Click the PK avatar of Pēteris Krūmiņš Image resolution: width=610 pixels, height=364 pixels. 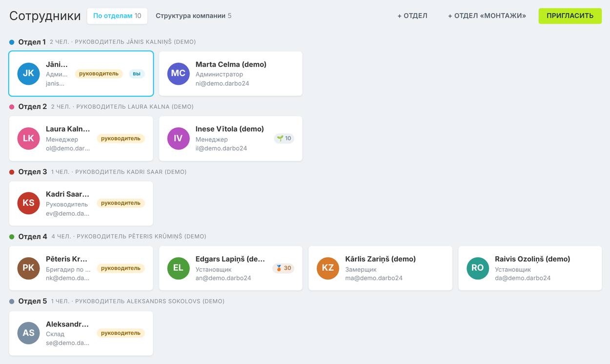pos(28,268)
